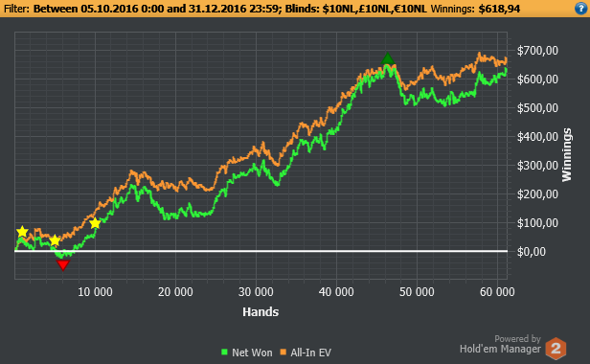Click the 40 000 hands axis label

(336, 292)
